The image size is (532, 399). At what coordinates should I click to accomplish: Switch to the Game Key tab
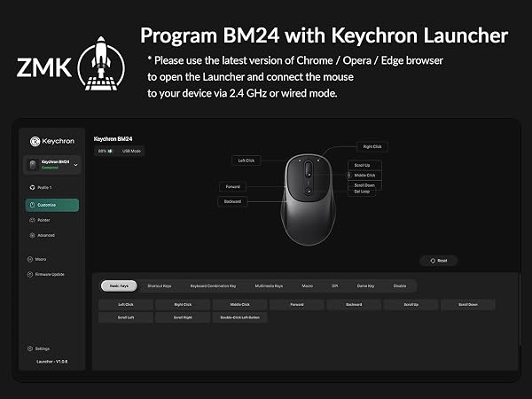365,286
